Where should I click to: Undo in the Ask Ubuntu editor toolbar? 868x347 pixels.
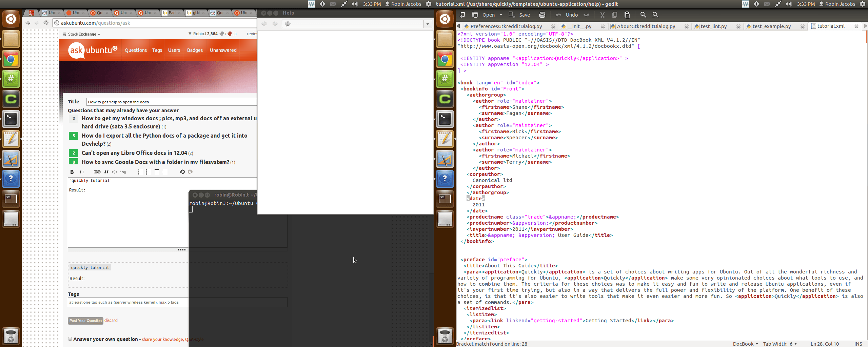182,172
